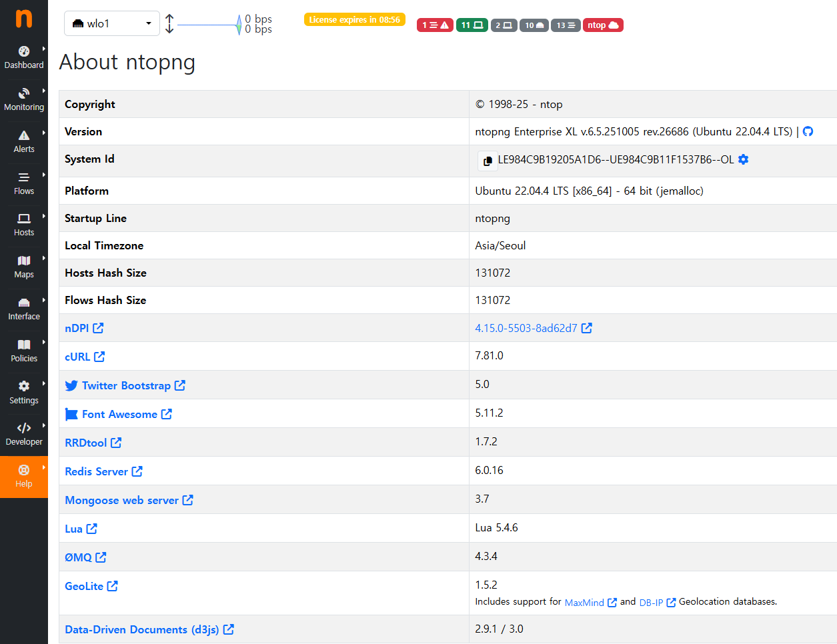
Task: Open the GitHub icon next to Version
Action: click(808, 131)
